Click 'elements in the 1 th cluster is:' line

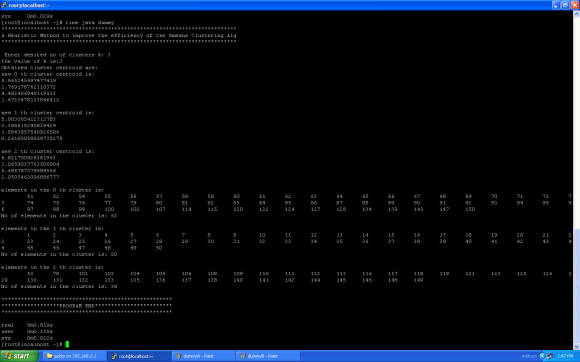click(x=53, y=229)
